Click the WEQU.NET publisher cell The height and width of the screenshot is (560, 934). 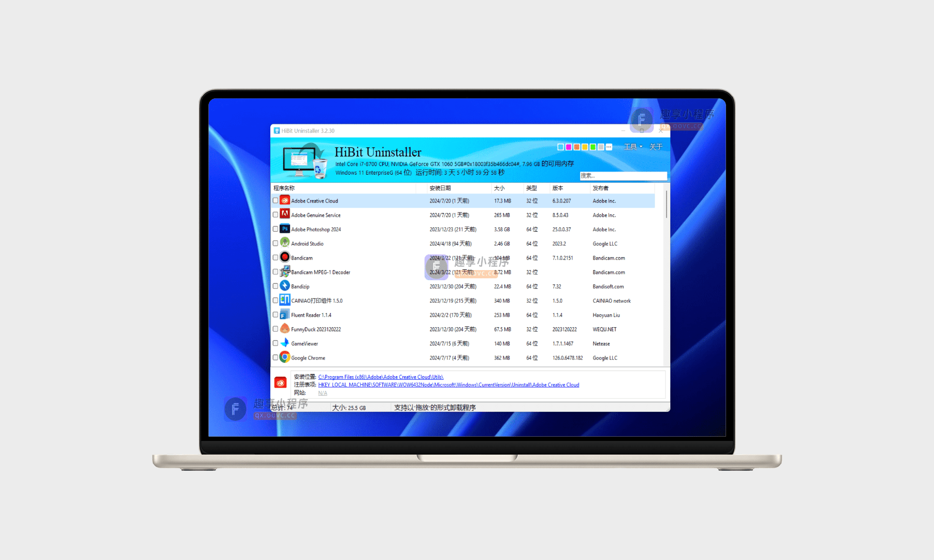tap(605, 329)
